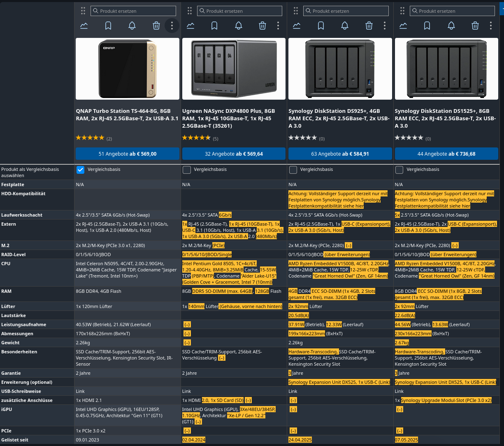Open price history chart for DS1525+ column
504x446 pixels.
[403, 26]
